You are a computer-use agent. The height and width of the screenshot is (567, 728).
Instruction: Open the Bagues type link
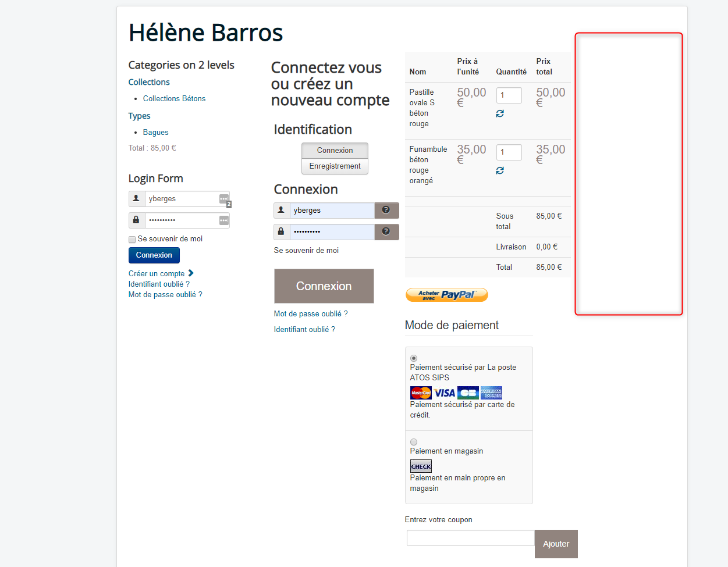point(155,133)
